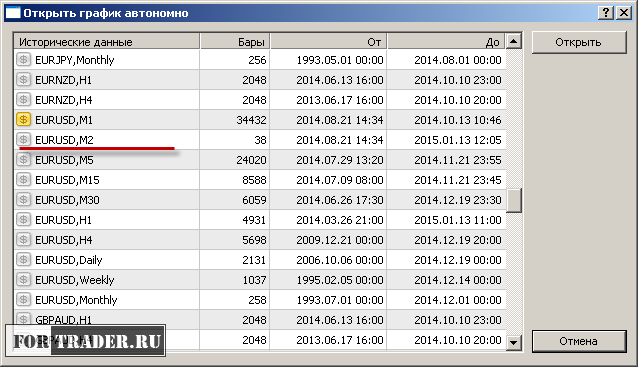Click the end date 2015.01.13 11:00

(458, 220)
